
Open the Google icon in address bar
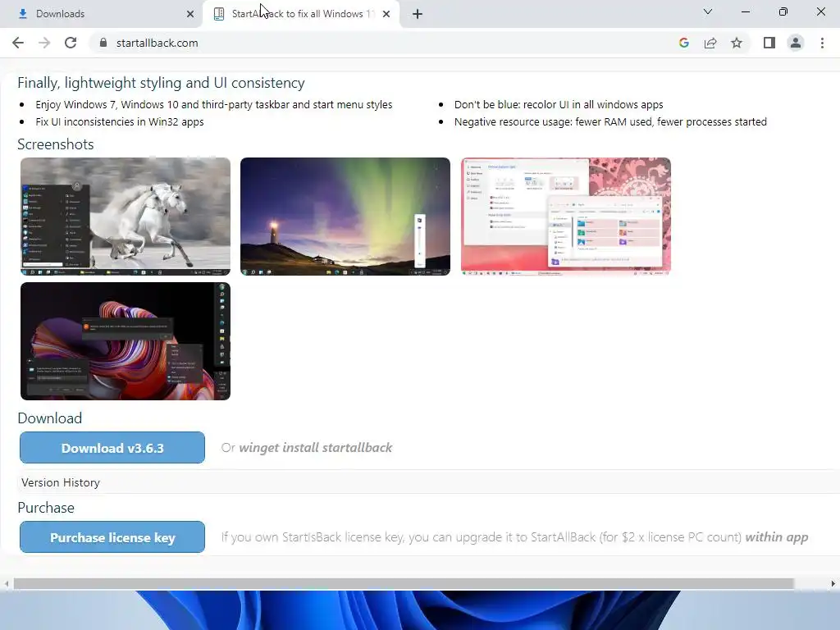point(683,43)
